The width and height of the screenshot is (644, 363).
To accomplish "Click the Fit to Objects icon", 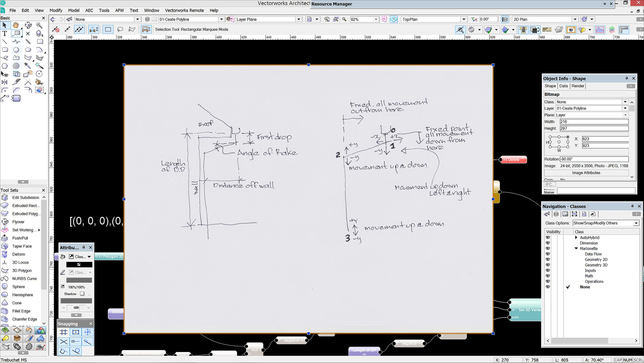I will (336, 19).
